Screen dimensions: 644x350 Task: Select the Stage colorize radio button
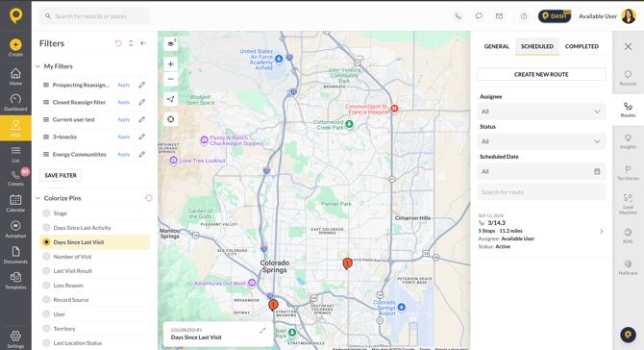[46, 213]
